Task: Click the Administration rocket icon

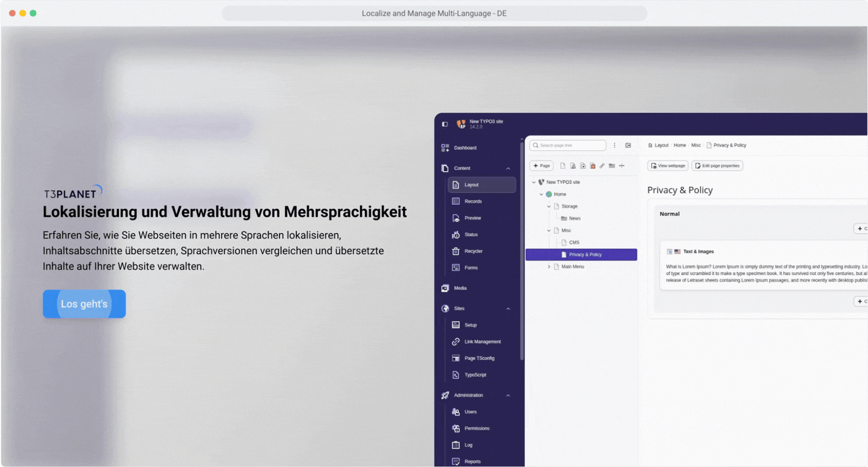Action: [x=445, y=395]
